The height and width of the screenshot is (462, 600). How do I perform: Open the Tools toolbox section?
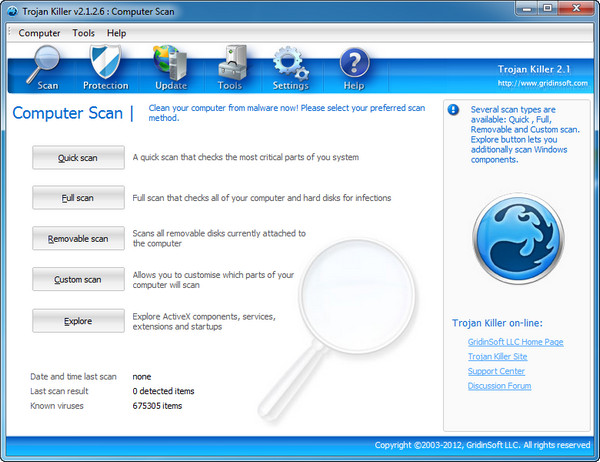[x=230, y=69]
